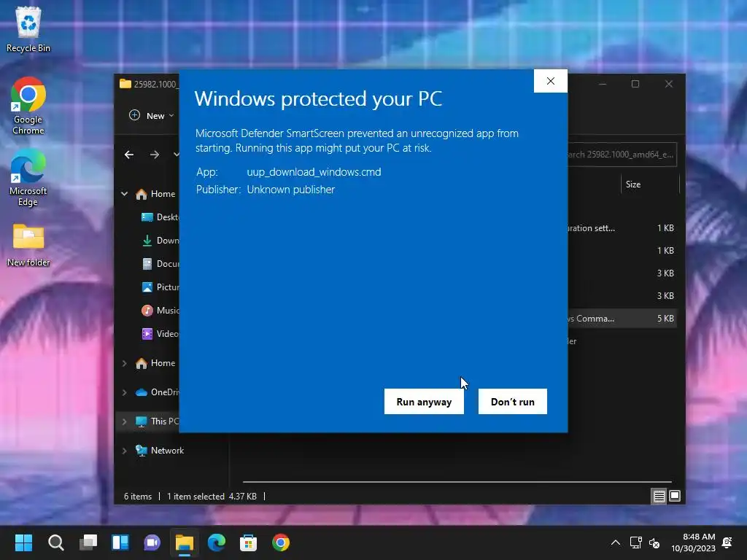
Task: Open Home at top of navigation pane
Action: pyautogui.click(x=155, y=194)
